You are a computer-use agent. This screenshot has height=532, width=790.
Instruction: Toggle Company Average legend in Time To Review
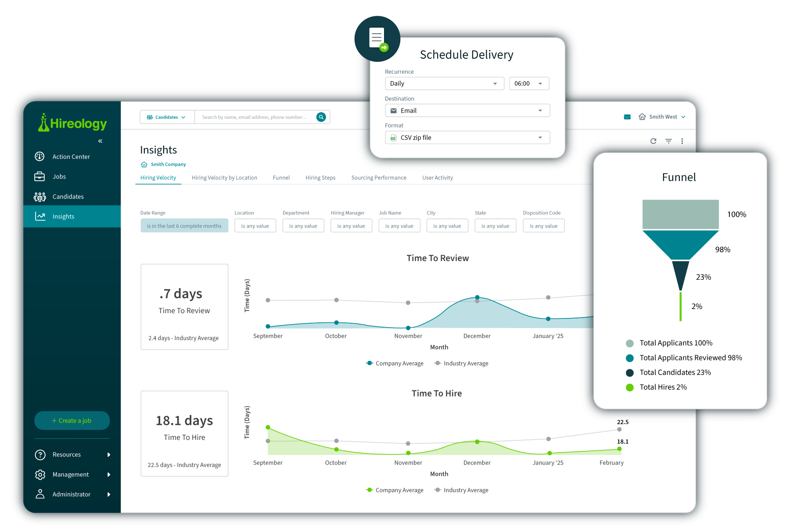(395, 363)
